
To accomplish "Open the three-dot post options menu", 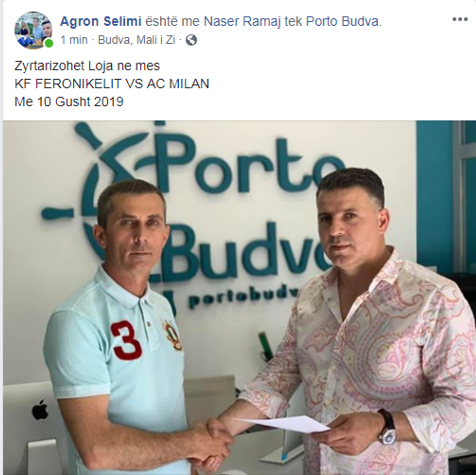I will pos(460,19).
